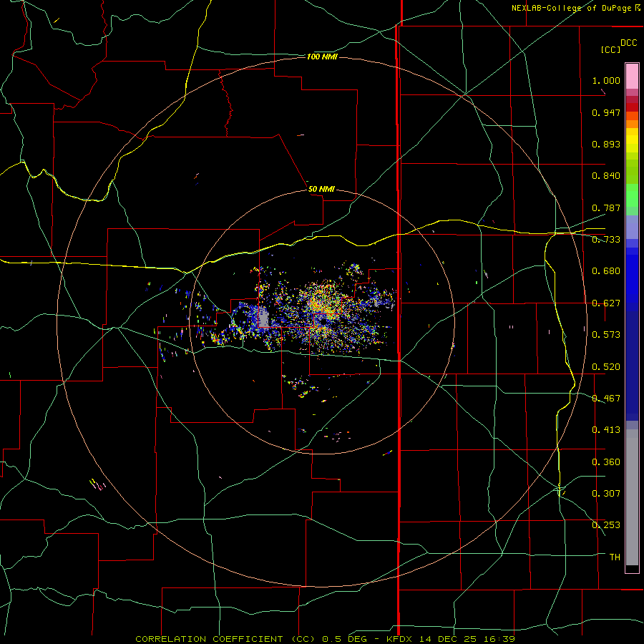Click the gray radar echo patch near center
The image size is (644, 644).
click(x=263, y=318)
